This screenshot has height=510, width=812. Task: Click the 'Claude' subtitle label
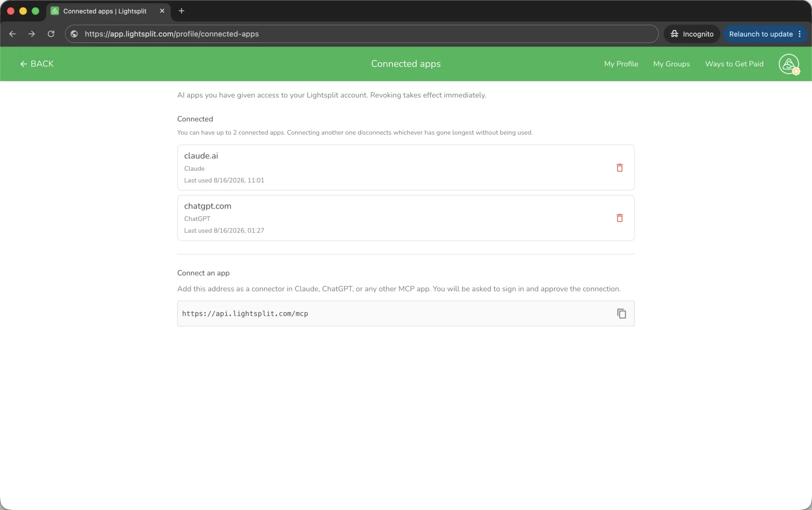194,168
